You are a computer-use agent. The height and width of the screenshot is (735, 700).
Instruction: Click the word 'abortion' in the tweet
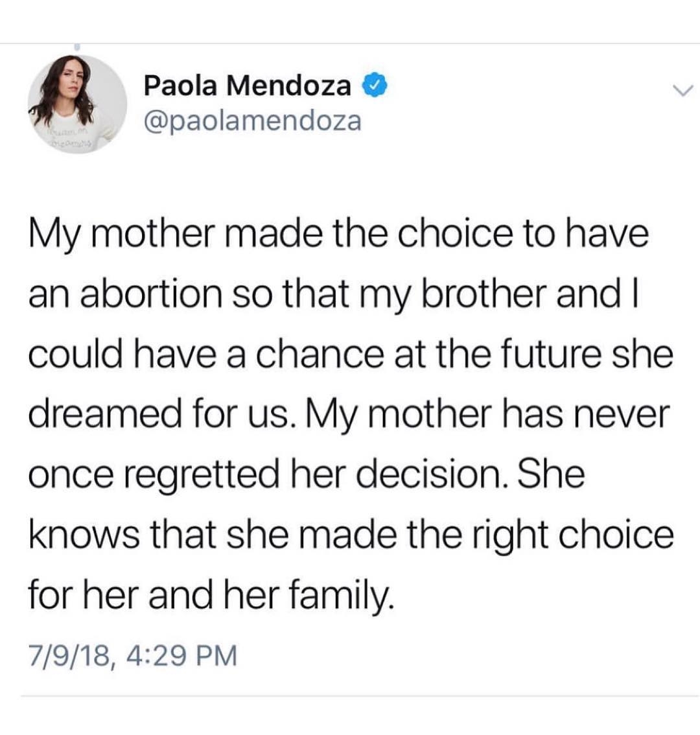click(x=152, y=294)
